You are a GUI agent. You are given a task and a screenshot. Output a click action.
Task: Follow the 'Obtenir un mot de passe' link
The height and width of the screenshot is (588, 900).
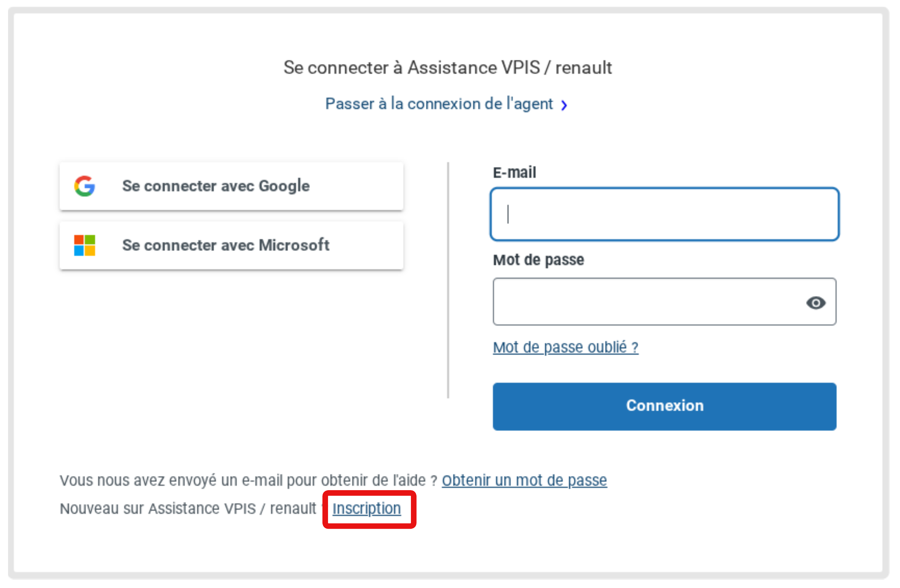[524, 480]
